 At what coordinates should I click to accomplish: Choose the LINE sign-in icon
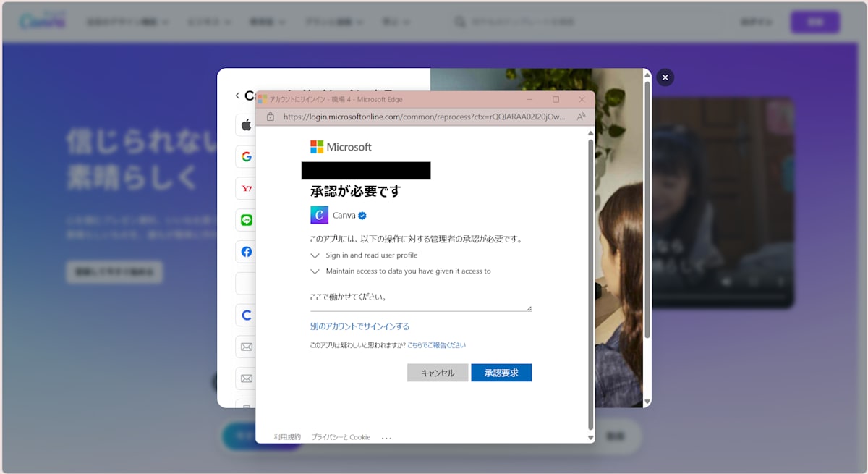tap(246, 220)
